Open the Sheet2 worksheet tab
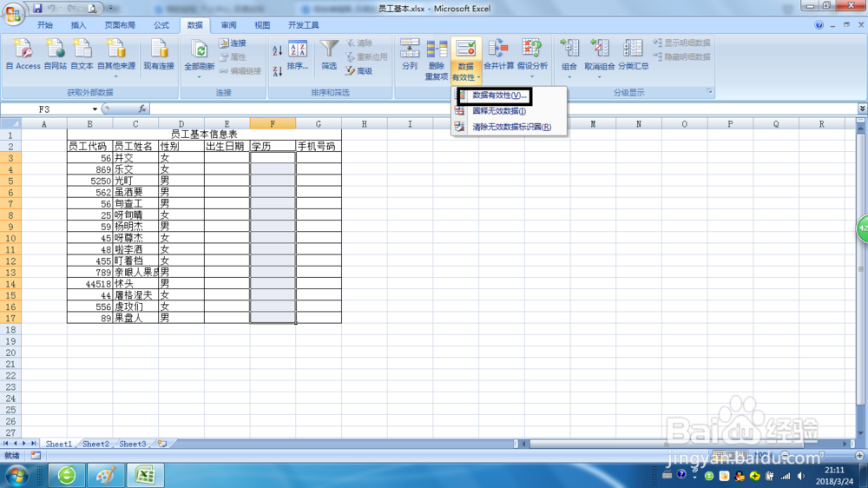868x488 pixels. [95, 444]
